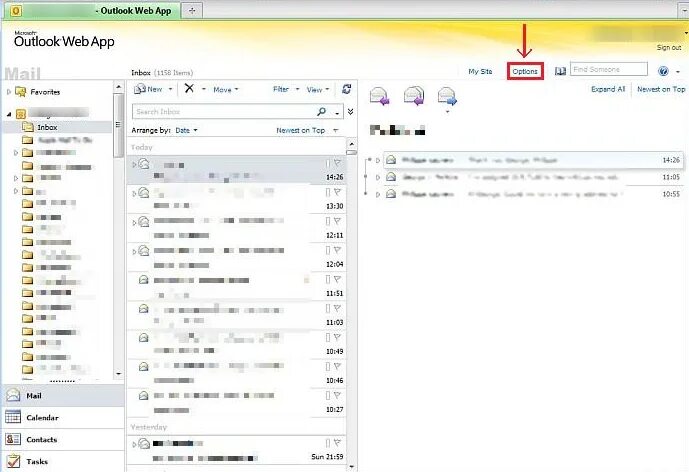The width and height of the screenshot is (689, 472).
Task: Click the message list scrollbar up arrow
Action: pos(351,144)
